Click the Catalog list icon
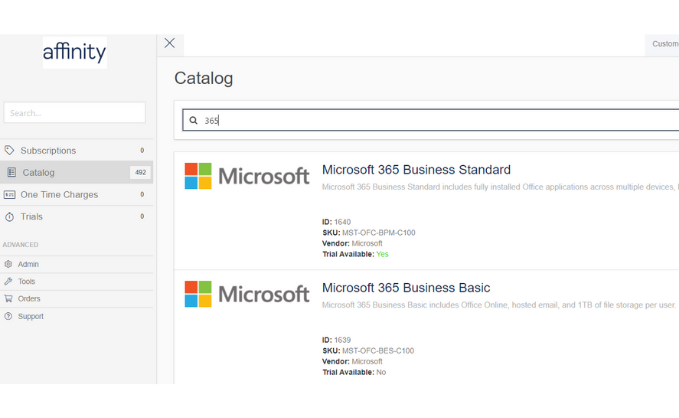The height and width of the screenshot is (418, 679). [x=12, y=172]
